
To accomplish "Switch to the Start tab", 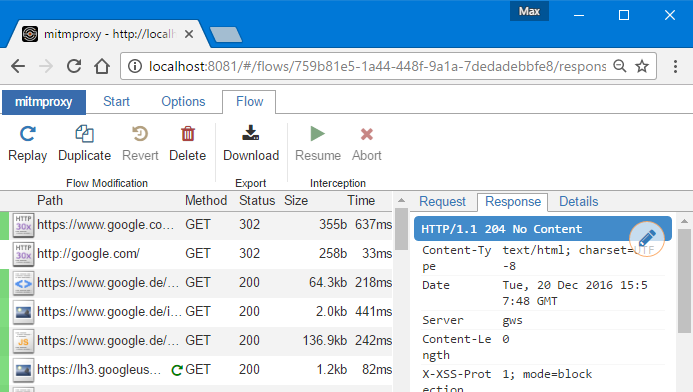I will (x=116, y=102).
